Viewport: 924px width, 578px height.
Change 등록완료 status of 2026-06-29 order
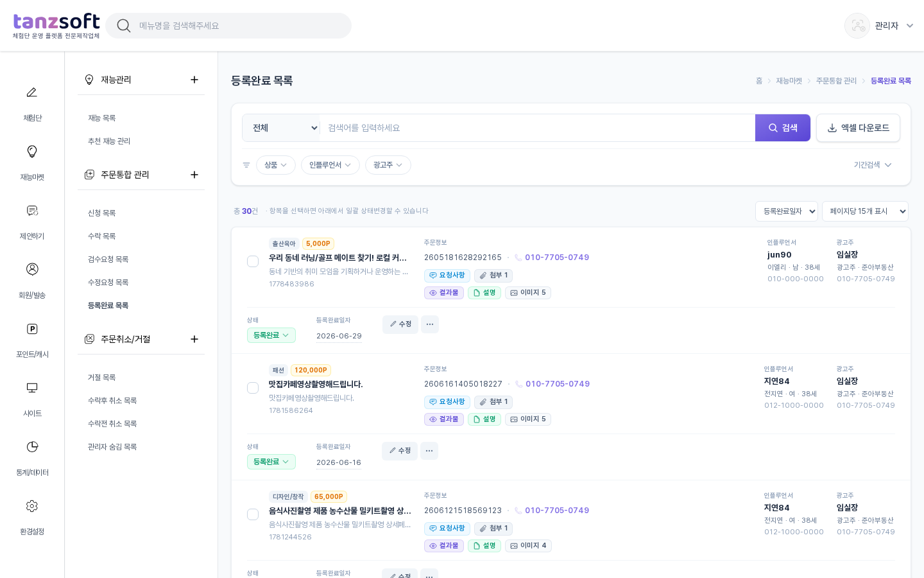[271, 335]
